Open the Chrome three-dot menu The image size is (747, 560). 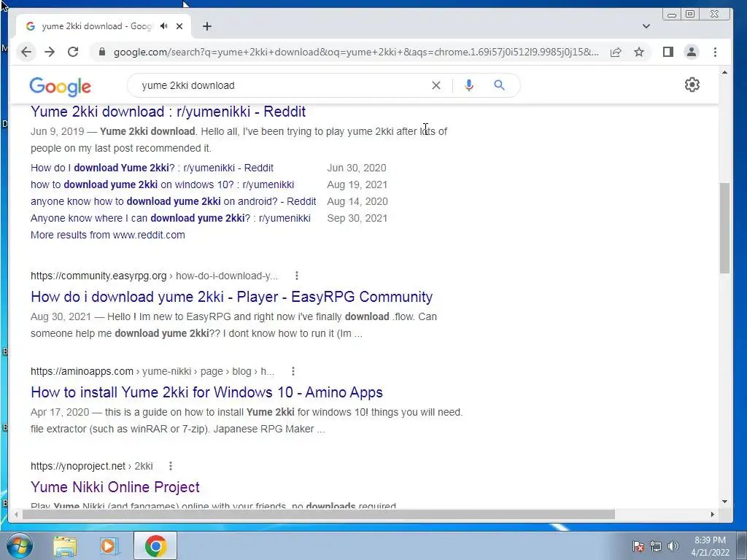715,52
